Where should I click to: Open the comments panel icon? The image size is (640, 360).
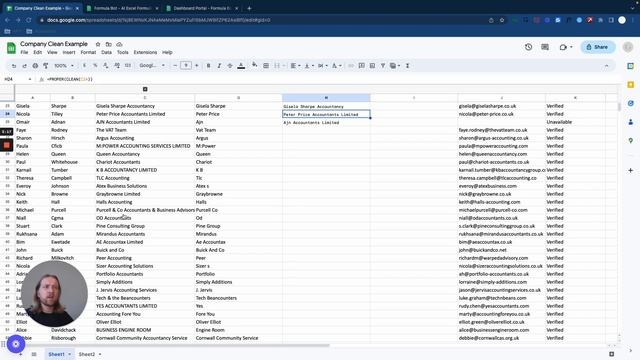tap(545, 47)
